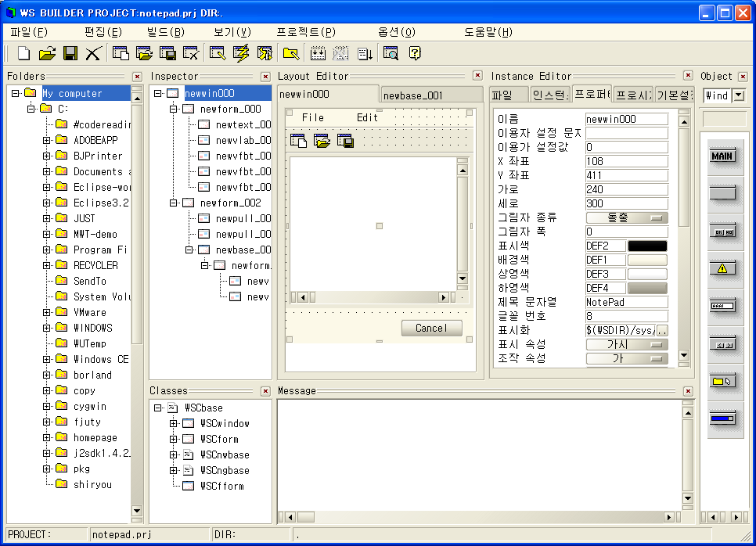This screenshot has width=756, height=546.
Task: Click the yellow folder with arrow toolbar icon
Action: point(290,53)
